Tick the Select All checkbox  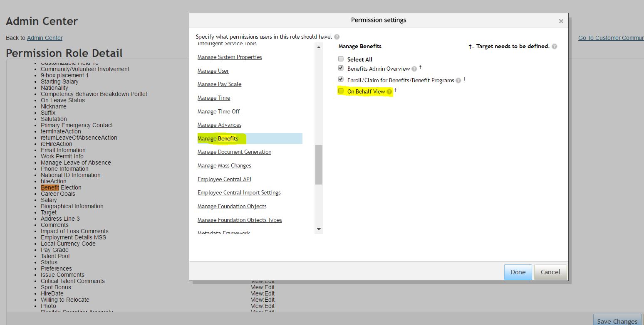[341, 59]
